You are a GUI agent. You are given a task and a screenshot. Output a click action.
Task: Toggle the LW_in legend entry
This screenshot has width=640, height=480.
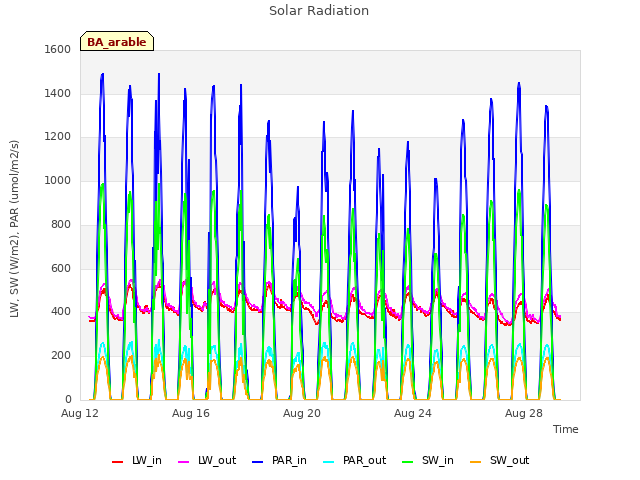(137, 460)
